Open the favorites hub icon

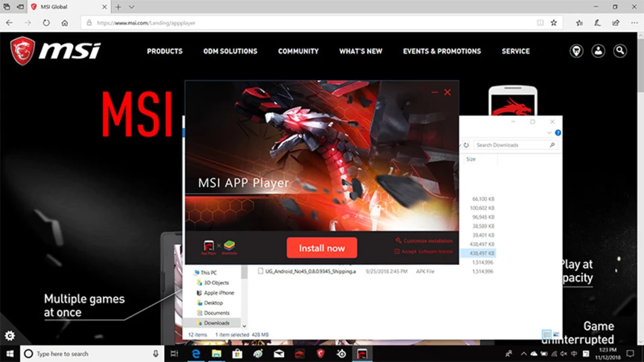[579, 23]
